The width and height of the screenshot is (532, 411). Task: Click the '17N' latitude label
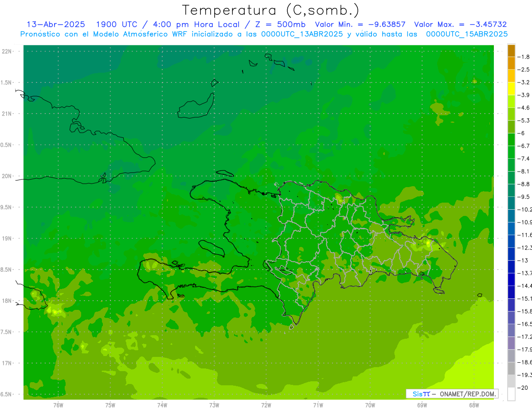(7, 364)
